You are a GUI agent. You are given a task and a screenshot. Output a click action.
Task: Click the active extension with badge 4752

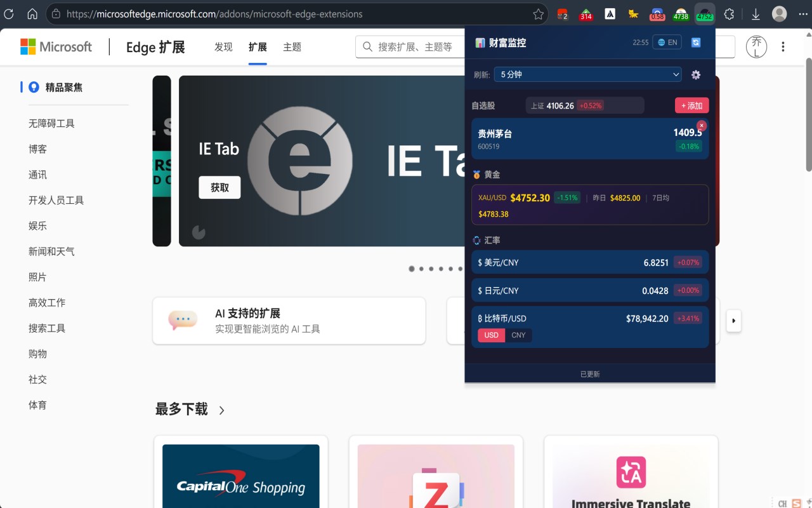coord(705,14)
